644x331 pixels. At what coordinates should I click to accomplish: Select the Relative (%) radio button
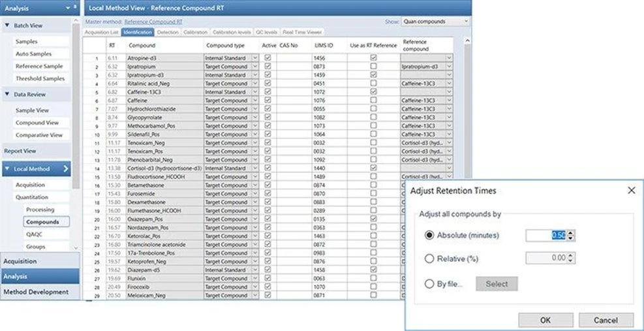click(x=429, y=259)
